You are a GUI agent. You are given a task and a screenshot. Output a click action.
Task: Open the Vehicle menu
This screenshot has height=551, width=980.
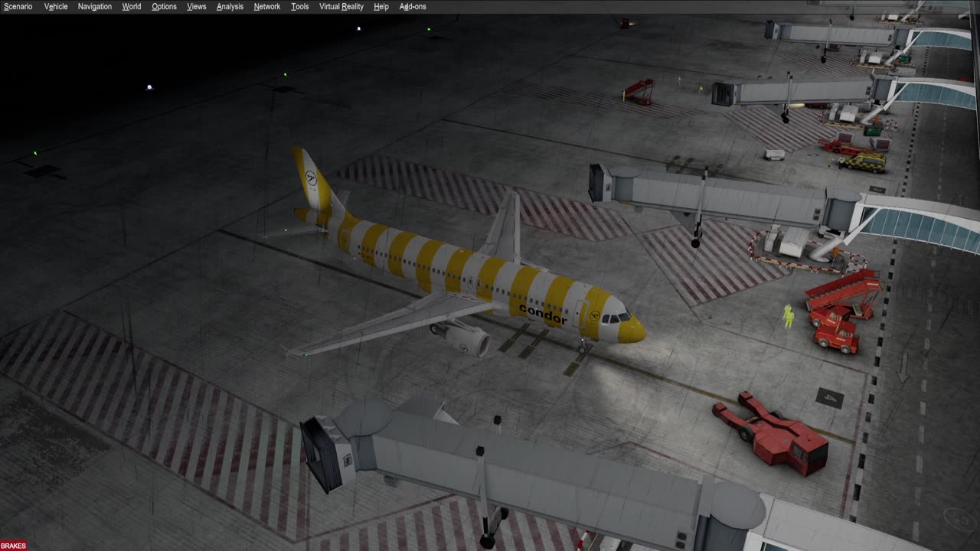[x=56, y=6]
